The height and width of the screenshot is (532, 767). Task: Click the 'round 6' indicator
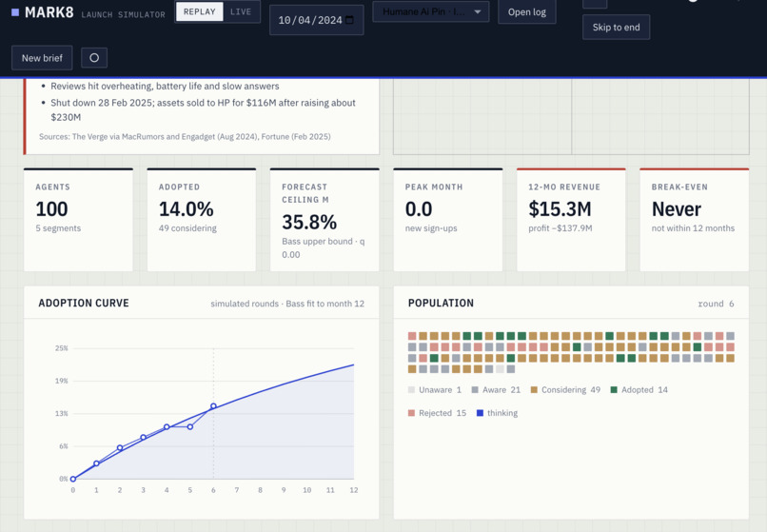tap(716, 304)
